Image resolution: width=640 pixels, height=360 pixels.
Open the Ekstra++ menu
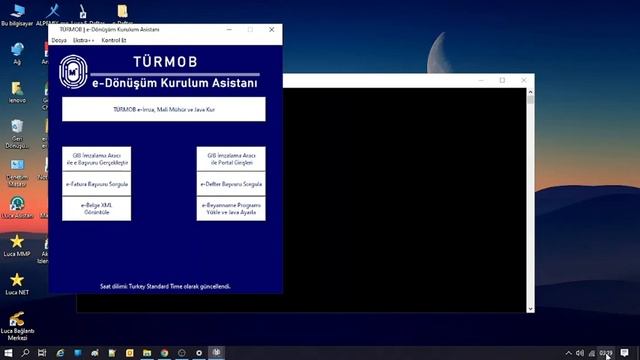(x=84, y=40)
